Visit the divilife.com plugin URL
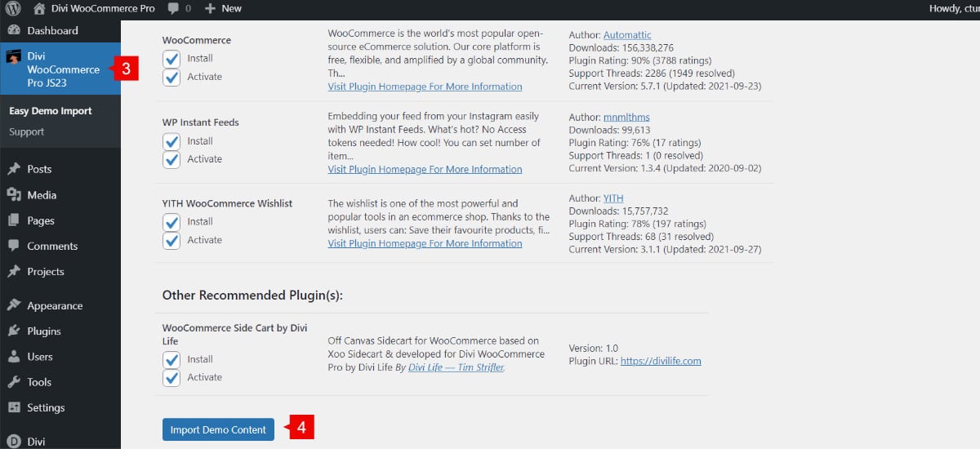 [x=661, y=361]
